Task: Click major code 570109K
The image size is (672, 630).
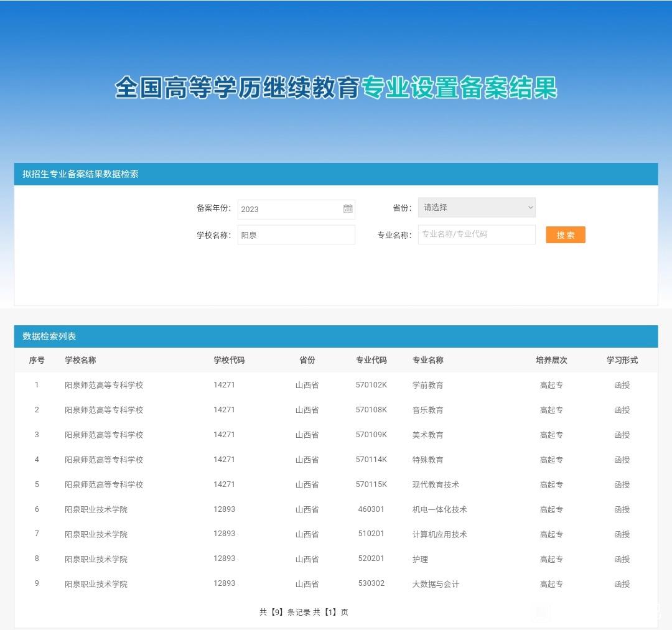Action: pos(371,434)
